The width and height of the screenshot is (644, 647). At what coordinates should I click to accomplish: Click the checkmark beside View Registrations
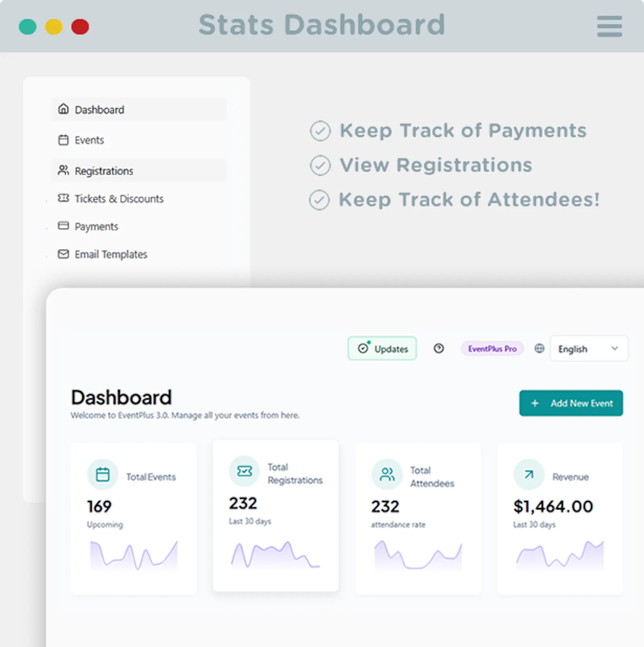coord(320,165)
